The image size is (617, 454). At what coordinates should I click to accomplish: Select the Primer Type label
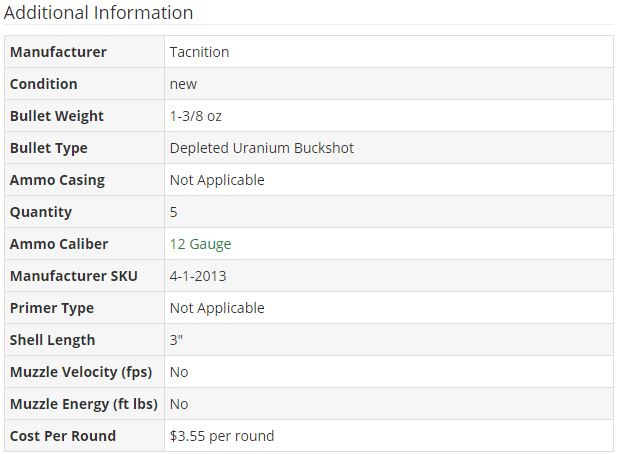[52, 308]
